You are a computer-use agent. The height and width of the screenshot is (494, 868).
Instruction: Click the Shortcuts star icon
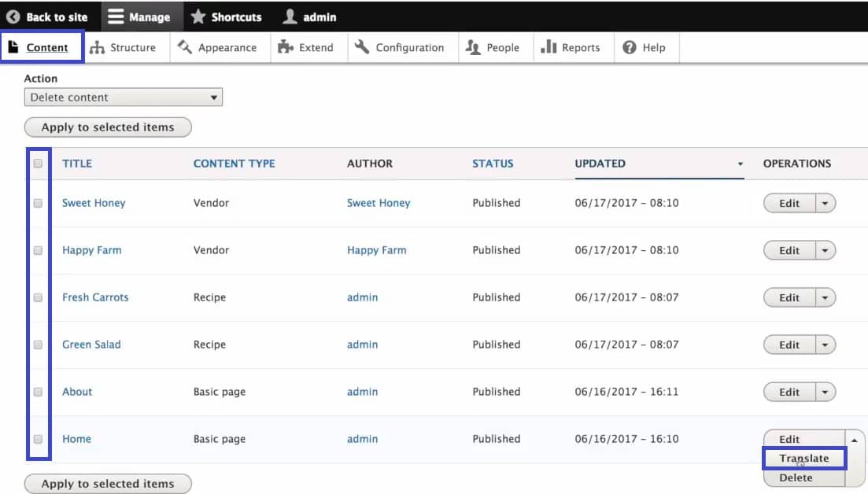(x=198, y=16)
